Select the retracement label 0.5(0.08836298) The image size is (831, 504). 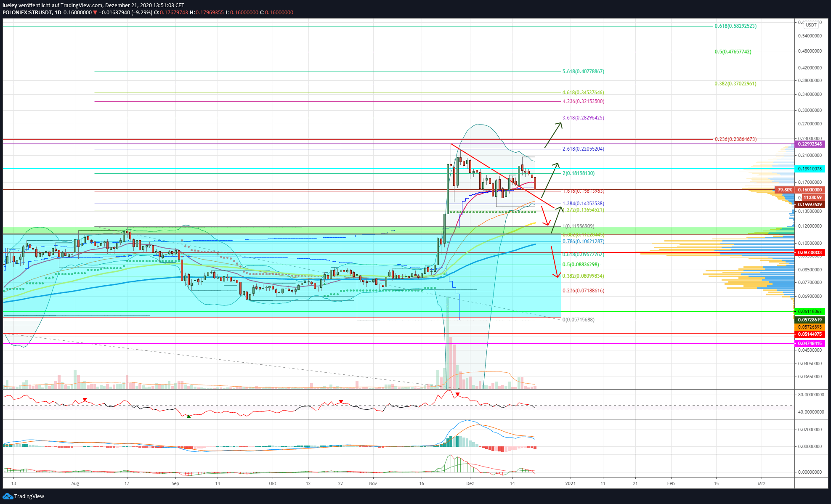[581, 265]
